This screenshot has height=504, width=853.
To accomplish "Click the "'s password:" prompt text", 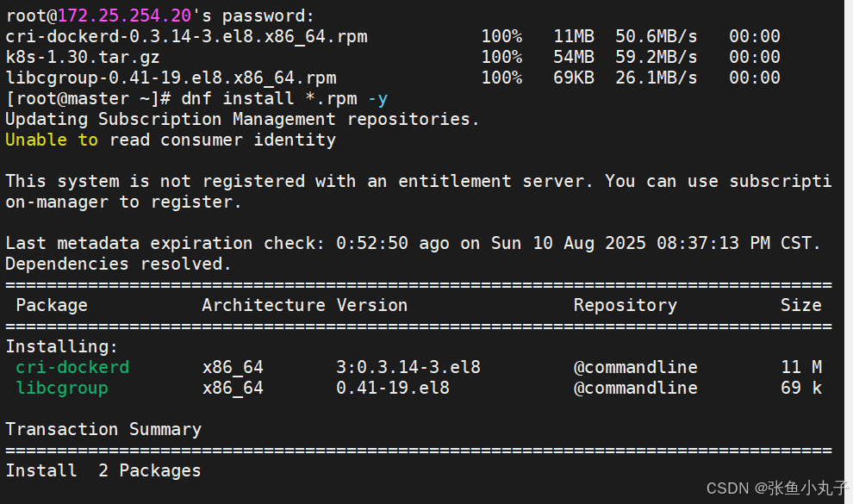I will pyautogui.click(x=253, y=16).
